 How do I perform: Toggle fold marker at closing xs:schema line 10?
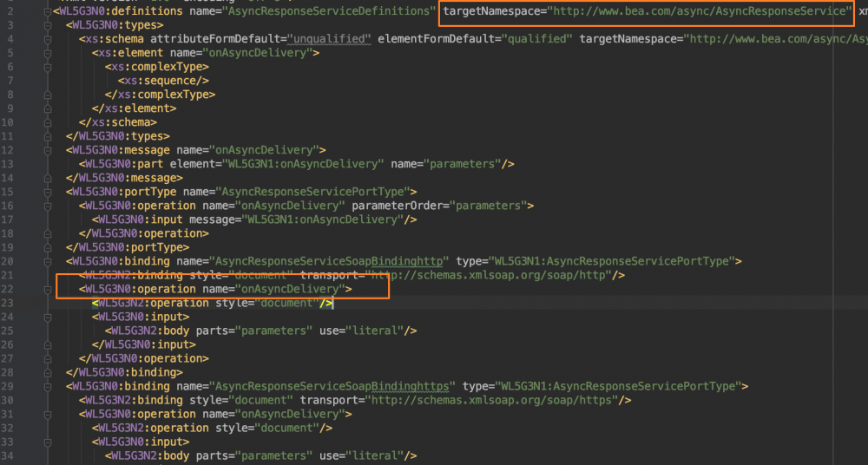pyautogui.click(x=48, y=121)
